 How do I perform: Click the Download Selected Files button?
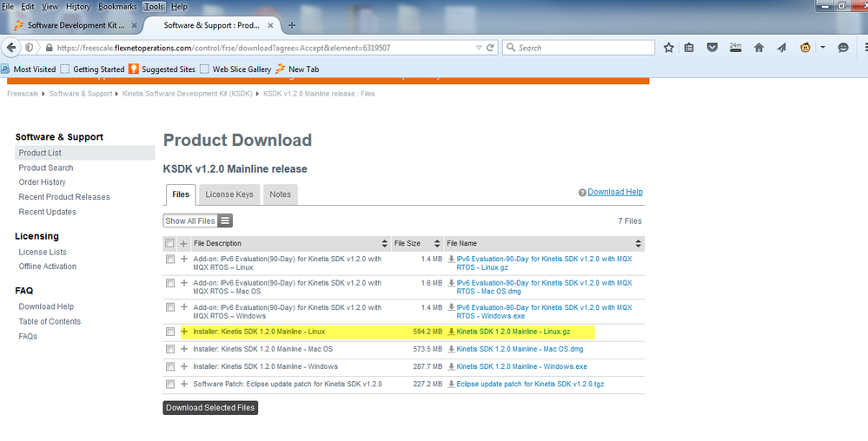[210, 408]
